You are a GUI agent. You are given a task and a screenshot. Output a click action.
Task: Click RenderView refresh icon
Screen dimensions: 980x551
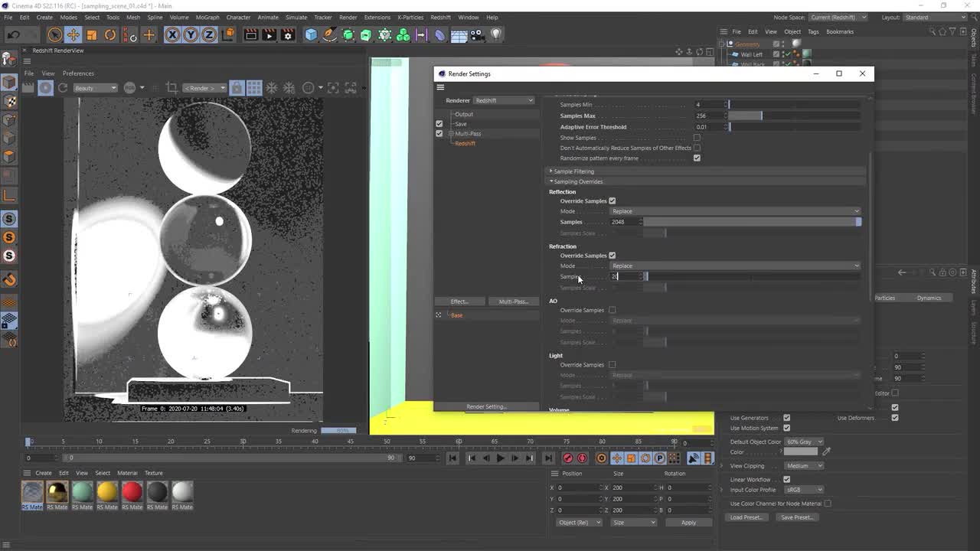click(63, 88)
